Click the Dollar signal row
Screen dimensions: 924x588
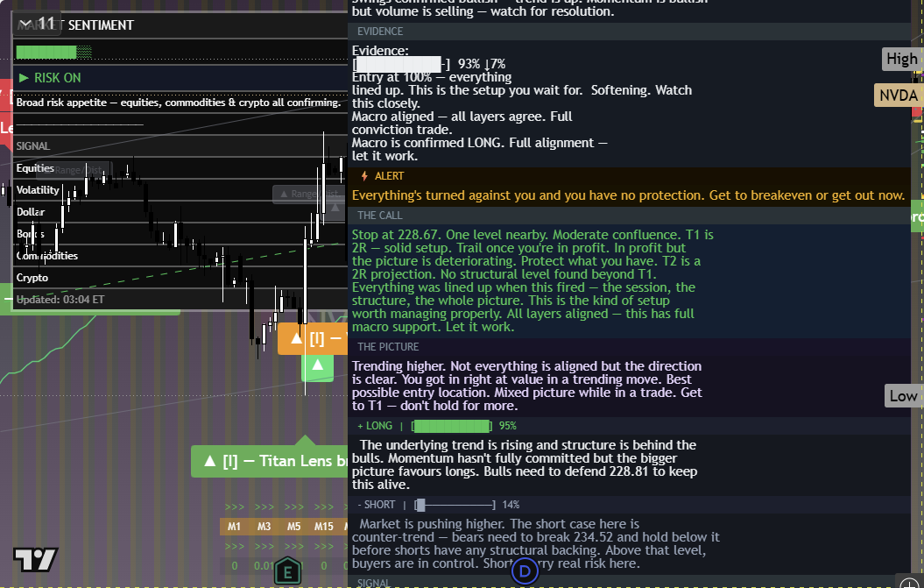click(x=180, y=212)
